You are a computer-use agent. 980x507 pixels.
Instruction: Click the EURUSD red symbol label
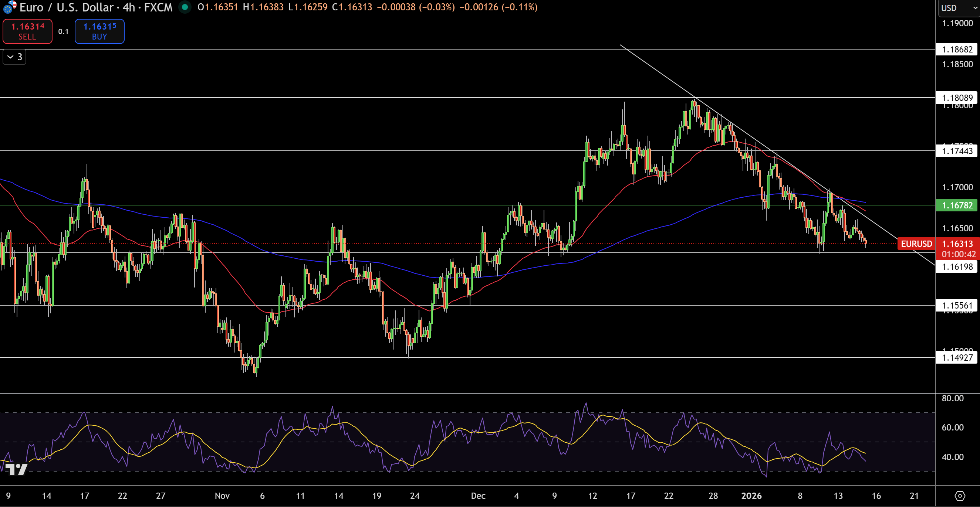click(x=916, y=244)
